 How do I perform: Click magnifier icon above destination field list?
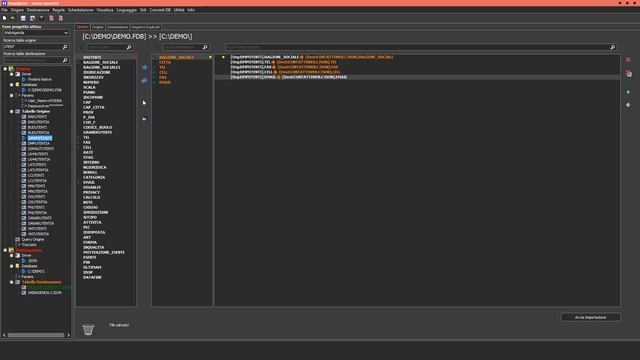[x=205, y=47]
